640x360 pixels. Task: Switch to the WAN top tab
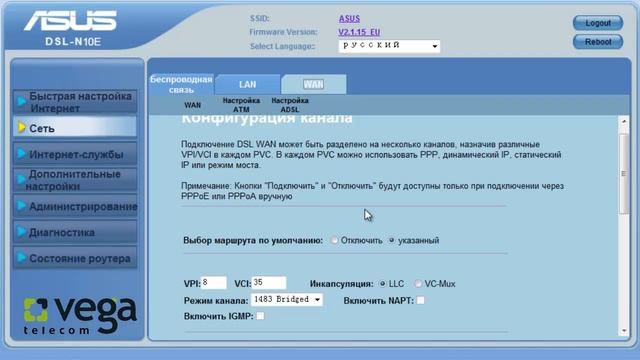coord(313,84)
